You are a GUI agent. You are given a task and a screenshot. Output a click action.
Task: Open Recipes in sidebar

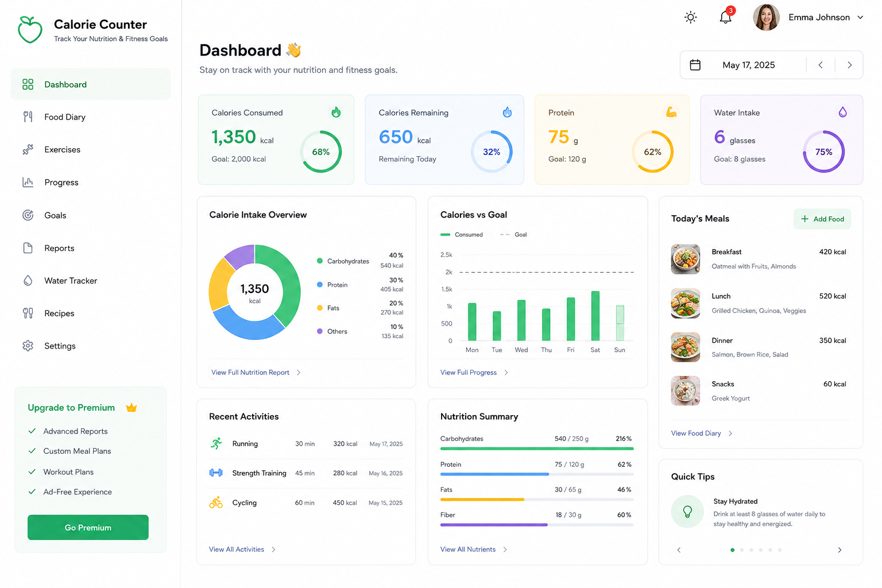91,313
